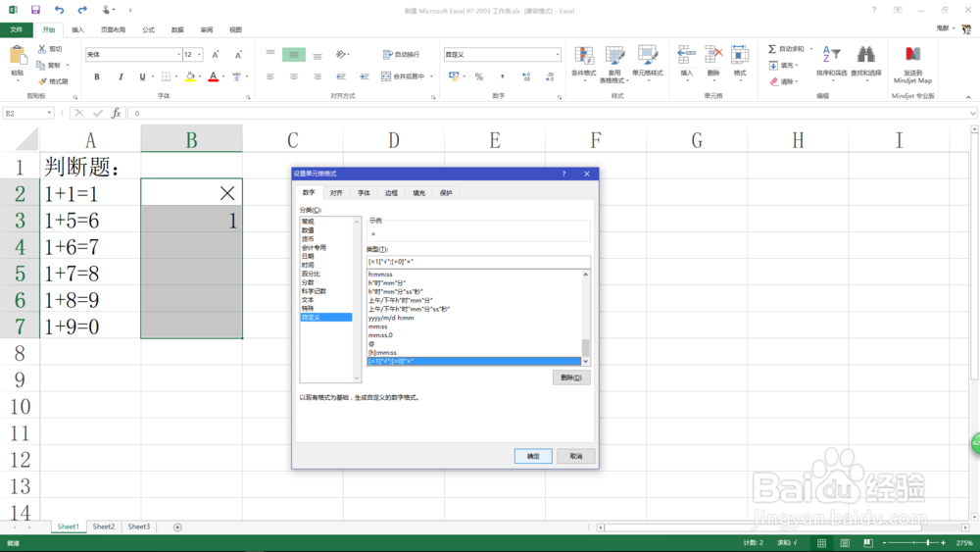This screenshot has width=980, height=552.
Task: Open font name dropdown 宋体
Action: [178, 54]
